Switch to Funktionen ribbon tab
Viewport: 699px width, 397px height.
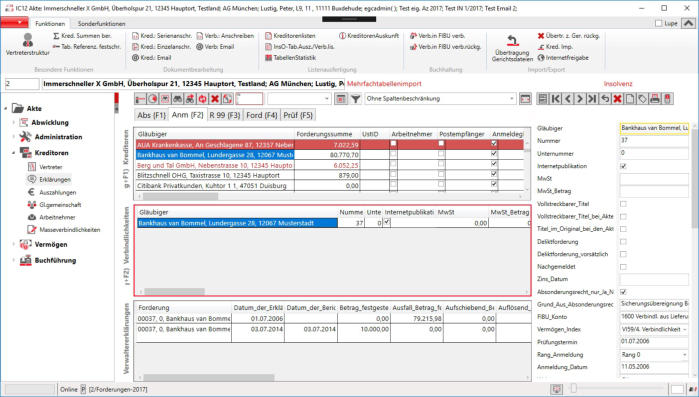(x=50, y=24)
